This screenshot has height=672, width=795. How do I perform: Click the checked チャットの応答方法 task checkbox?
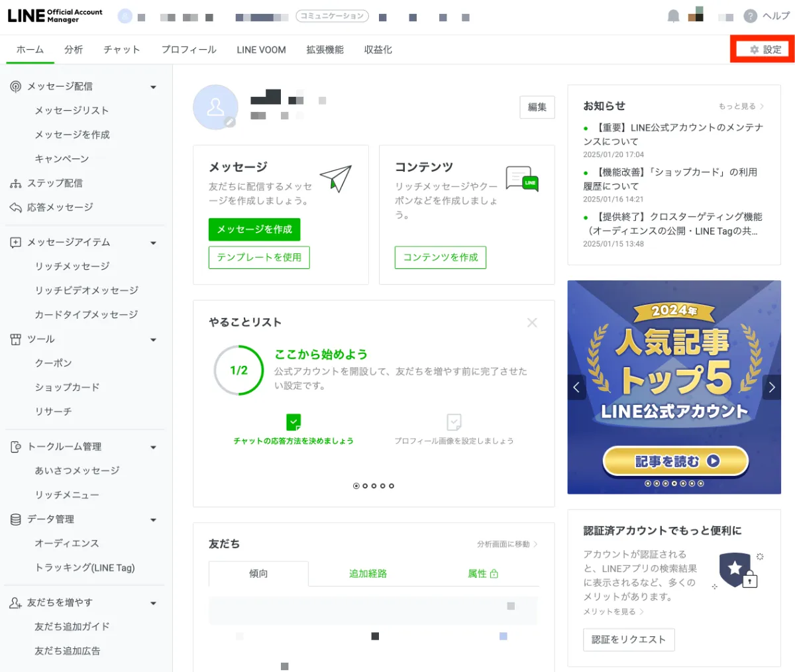[293, 421]
